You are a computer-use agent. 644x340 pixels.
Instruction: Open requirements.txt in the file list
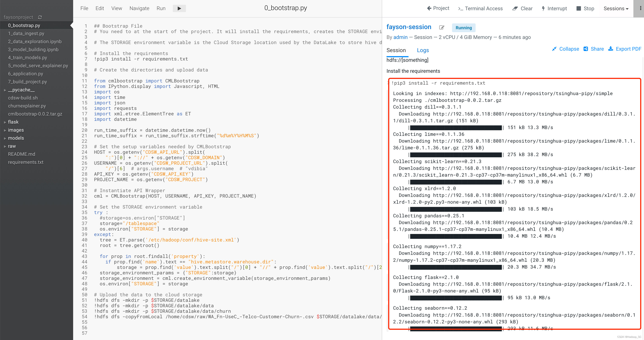point(25,162)
